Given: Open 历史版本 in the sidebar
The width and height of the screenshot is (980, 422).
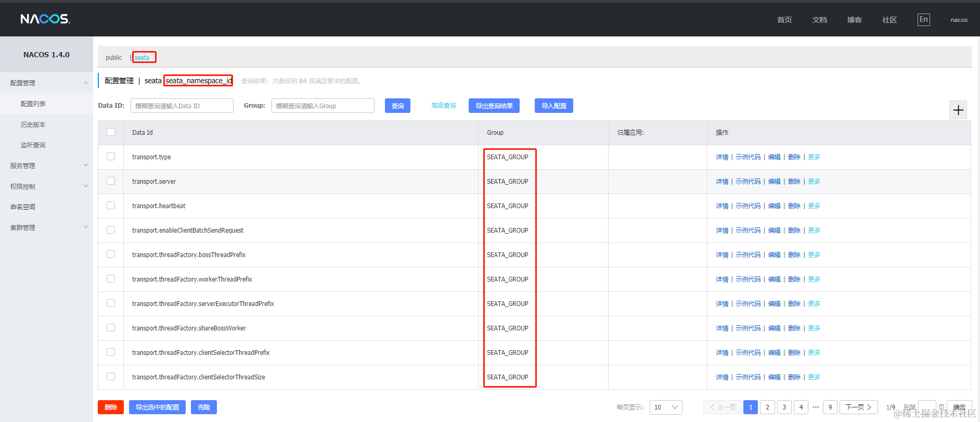Looking at the screenshot, I should pyautogui.click(x=33, y=124).
